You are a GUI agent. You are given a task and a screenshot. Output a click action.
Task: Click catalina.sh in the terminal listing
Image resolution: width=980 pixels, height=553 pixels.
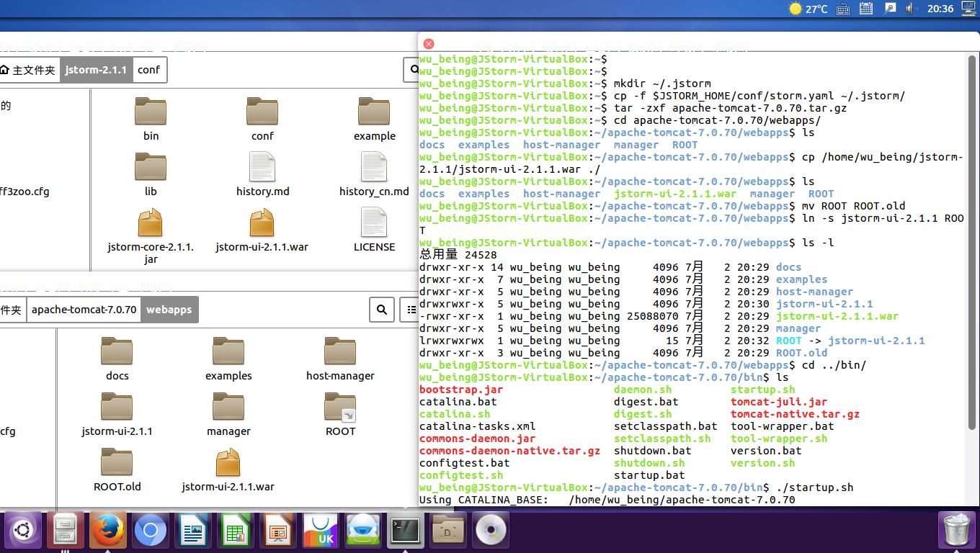pos(455,414)
